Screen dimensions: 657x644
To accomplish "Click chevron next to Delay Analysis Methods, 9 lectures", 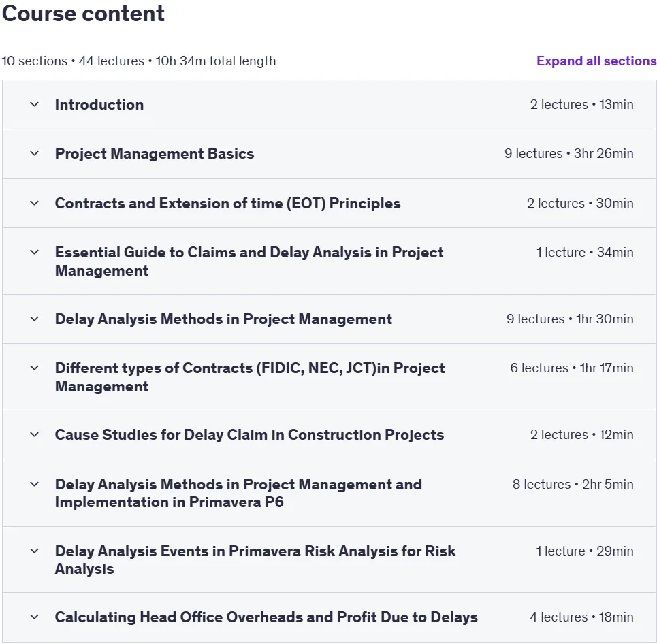I will click(x=34, y=319).
